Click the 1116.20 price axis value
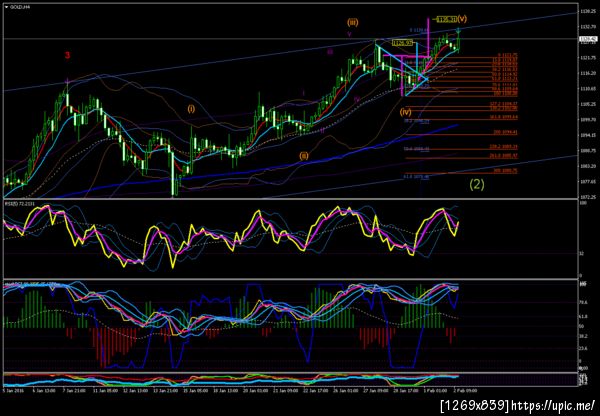This screenshot has width=600, height=416. [x=587, y=73]
